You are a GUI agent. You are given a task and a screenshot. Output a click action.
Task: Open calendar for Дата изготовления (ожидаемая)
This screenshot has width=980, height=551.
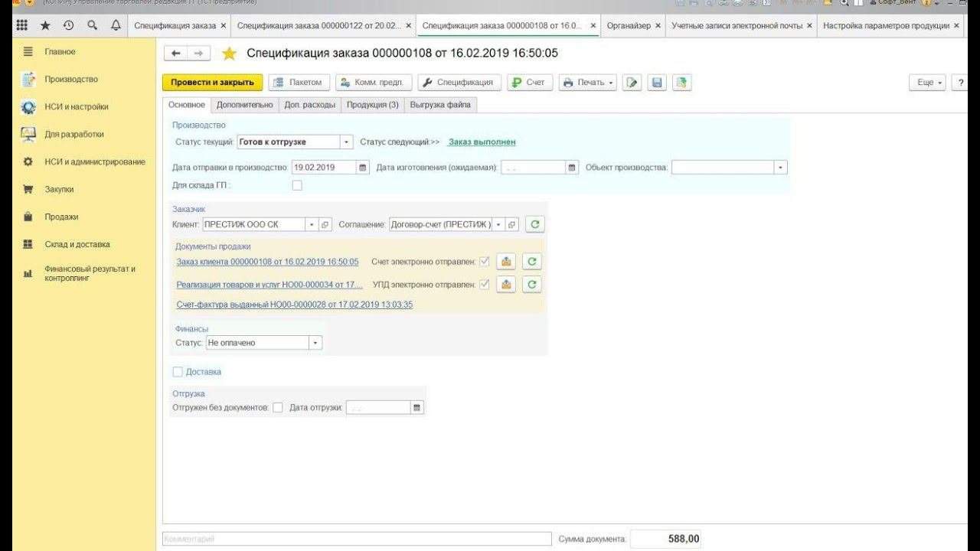571,168
